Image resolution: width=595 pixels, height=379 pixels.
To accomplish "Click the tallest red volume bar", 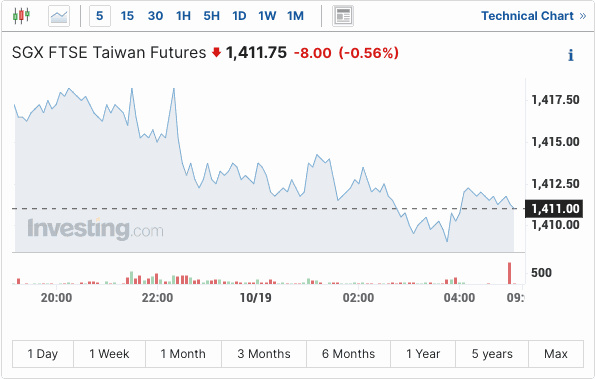I will tap(510, 273).
